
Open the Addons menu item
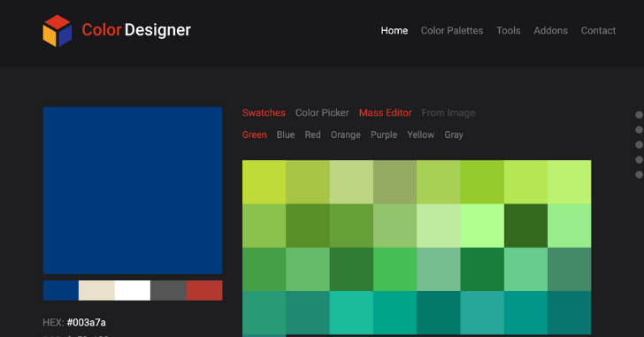[551, 31]
